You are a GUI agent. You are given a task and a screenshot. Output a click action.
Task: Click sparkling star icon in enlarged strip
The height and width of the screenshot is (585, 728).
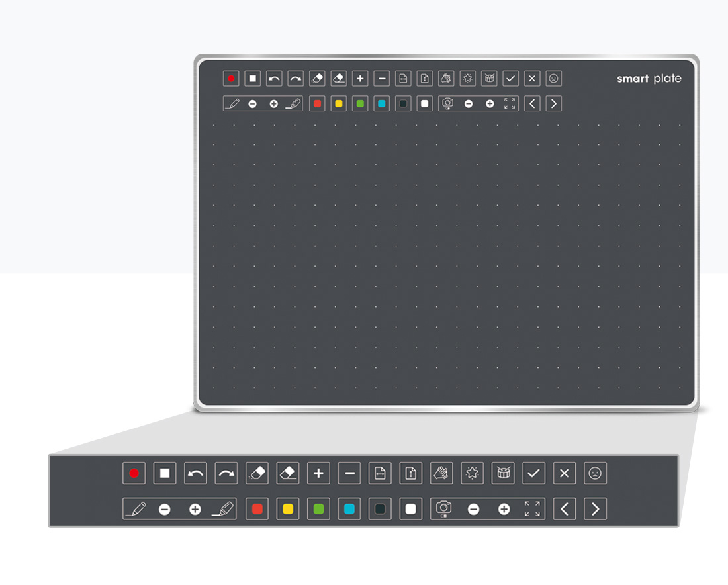pos(472,473)
